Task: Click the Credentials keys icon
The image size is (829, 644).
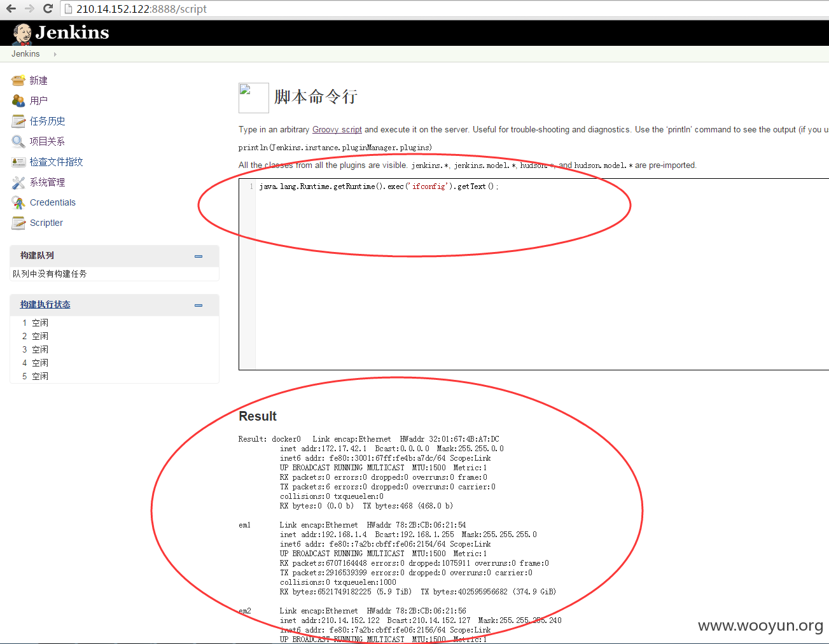Action: [18, 202]
